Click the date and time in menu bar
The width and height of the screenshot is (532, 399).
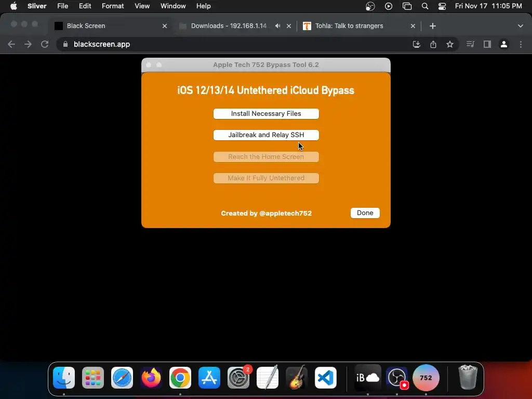[x=488, y=6]
